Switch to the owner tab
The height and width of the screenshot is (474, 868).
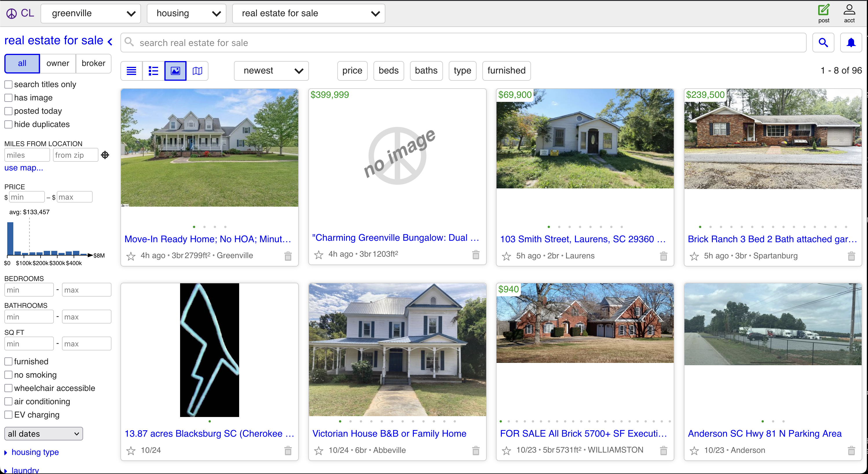(58, 63)
